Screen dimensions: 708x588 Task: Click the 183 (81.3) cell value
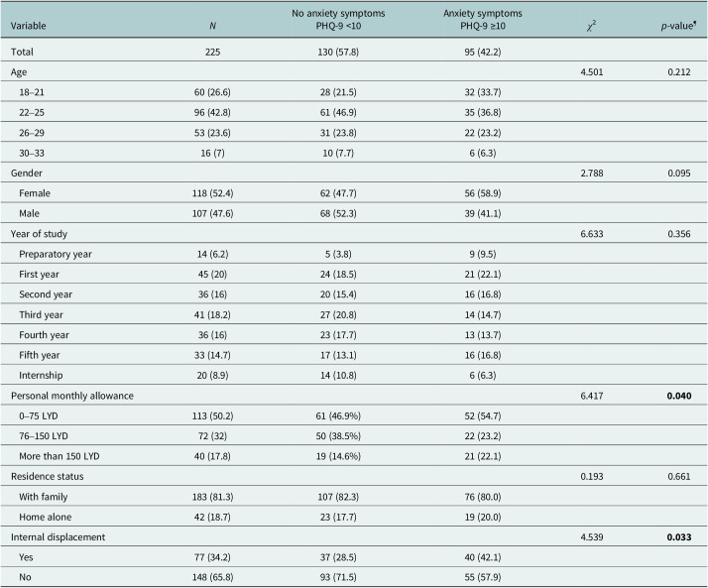(212, 497)
